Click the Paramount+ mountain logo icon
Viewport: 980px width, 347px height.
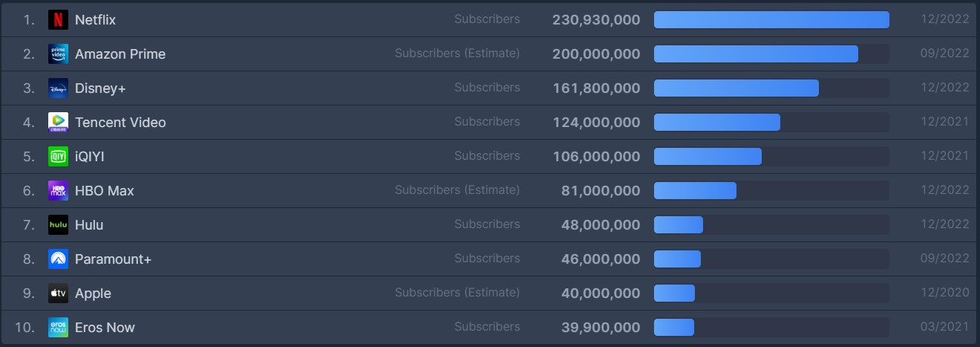[58, 259]
